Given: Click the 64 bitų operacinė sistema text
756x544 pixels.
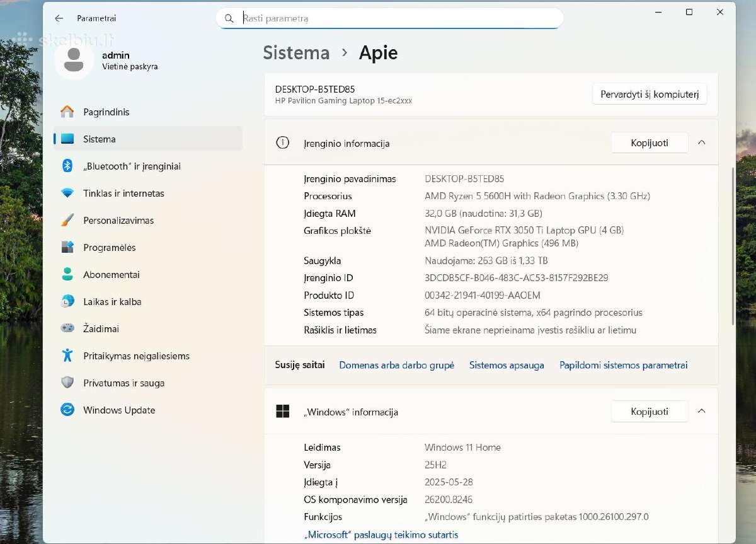Looking at the screenshot, I should (x=534, y=313).
